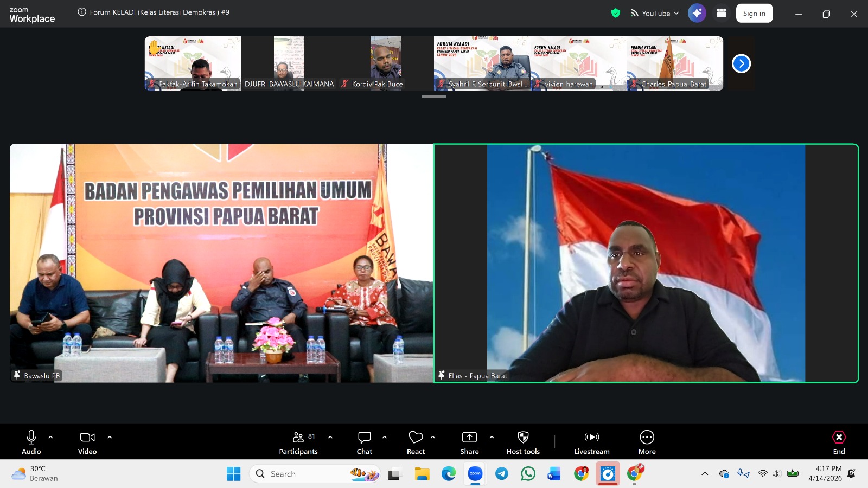Screen dimensions: 868x488
Task: Open the More options menu
Action: [647, 442]
